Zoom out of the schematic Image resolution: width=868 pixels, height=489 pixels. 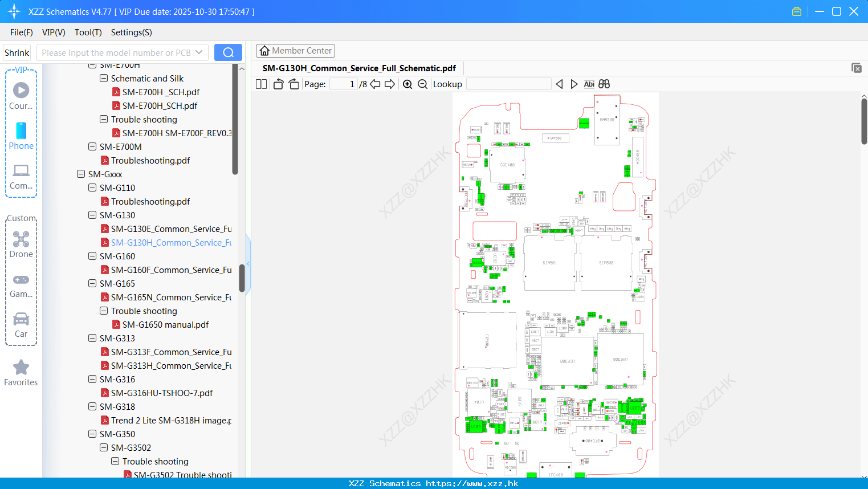(x=422, y=84)
